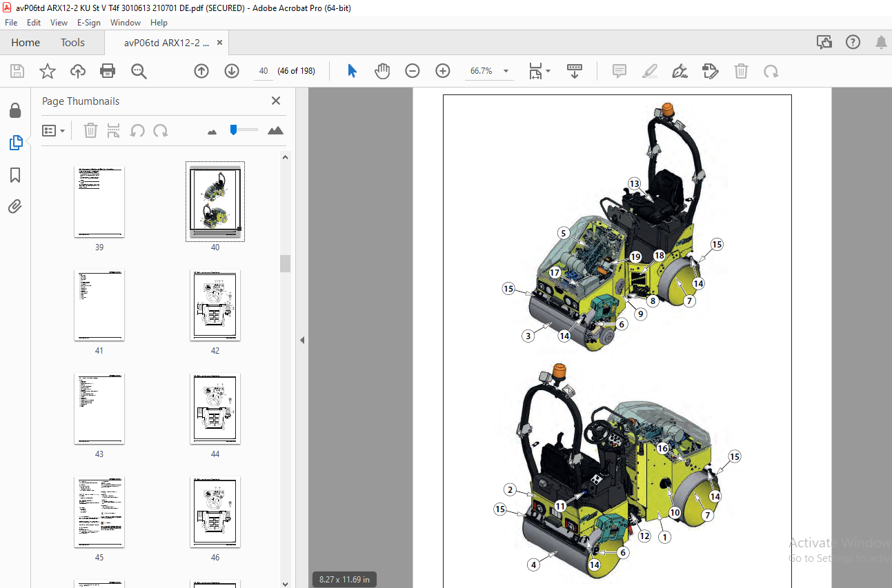
Task: Select page 45 thumbnail
Action: click(x=99, y=511)
